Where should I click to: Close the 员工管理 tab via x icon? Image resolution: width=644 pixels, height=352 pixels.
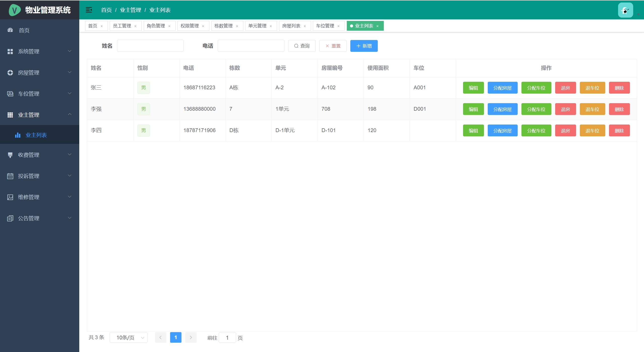coord(135,26)
